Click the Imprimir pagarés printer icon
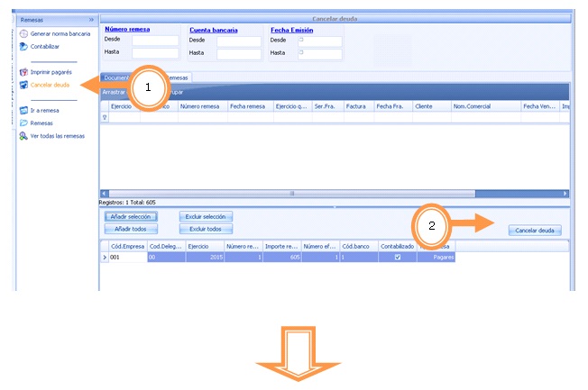Screen dimensions: 588x390 point(23,72)
